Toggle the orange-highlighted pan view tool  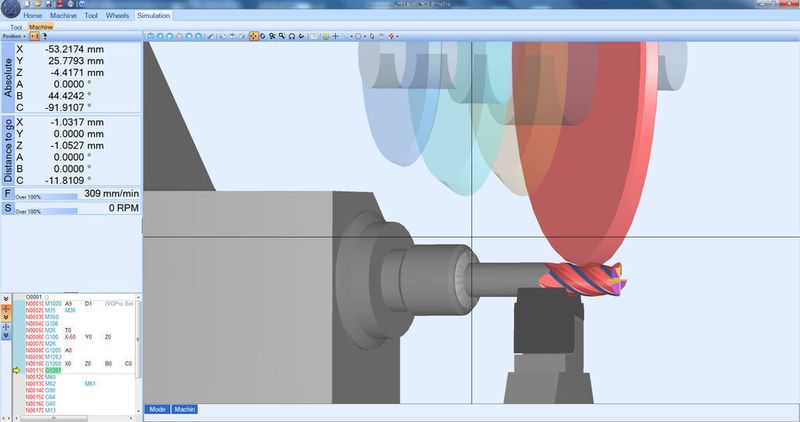[254, 36]
